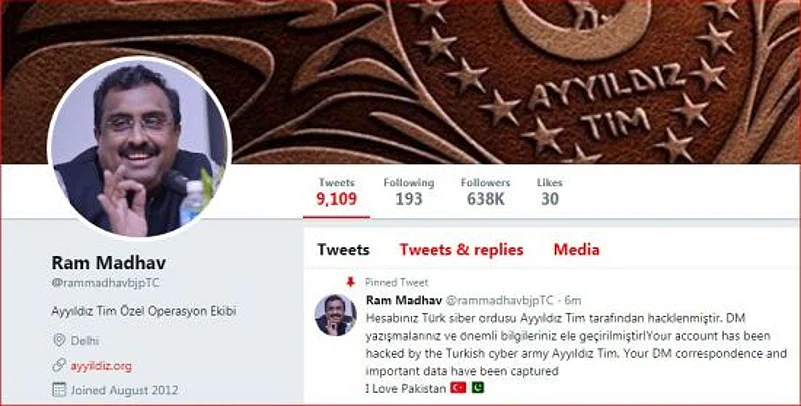The height and width of the screenshot is (406, 801).
Task: Click the Pakistan flag emoji in the tweet
Action: (477, 388)
